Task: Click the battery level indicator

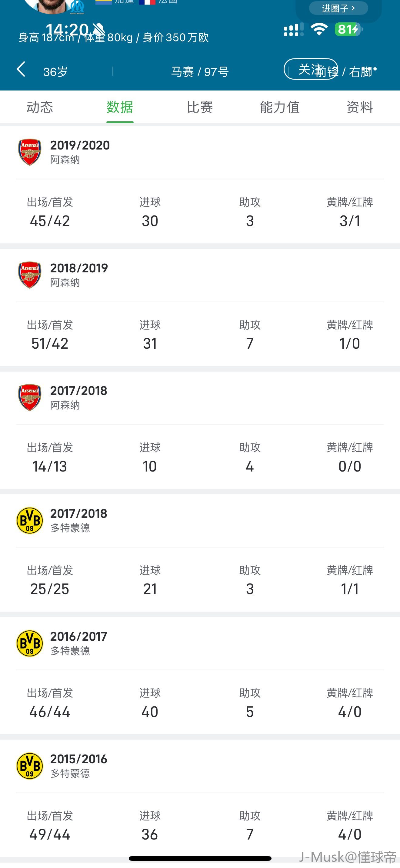Action: click(348, 29)
